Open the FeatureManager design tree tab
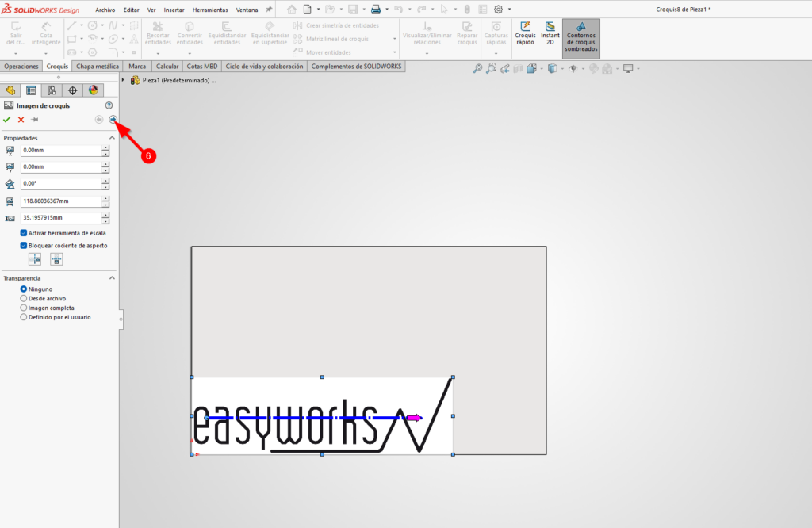The width and height of the screenshot is (812, 528). point(10,90)
